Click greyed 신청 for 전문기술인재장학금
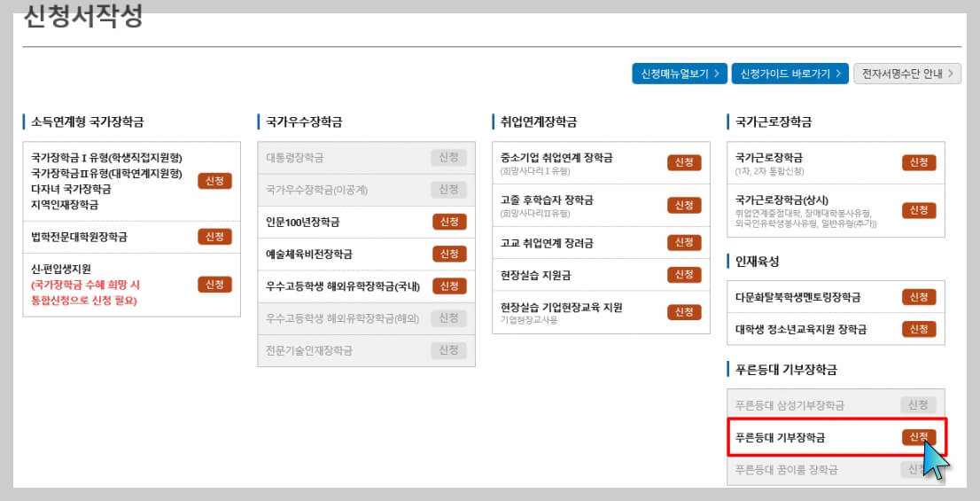Screen dimensions: 980x501 coord(448,350)
